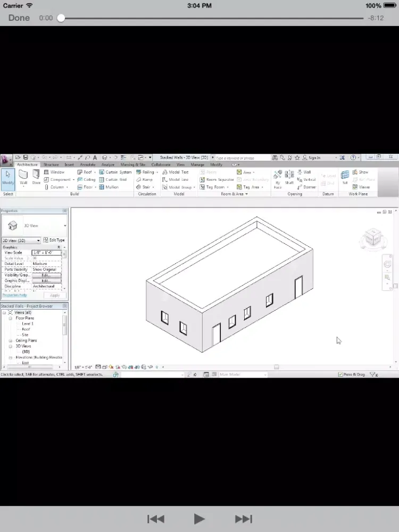Click Edit button for Graphic Display
This screenshot has width=399, height=532.
(46, 281)
